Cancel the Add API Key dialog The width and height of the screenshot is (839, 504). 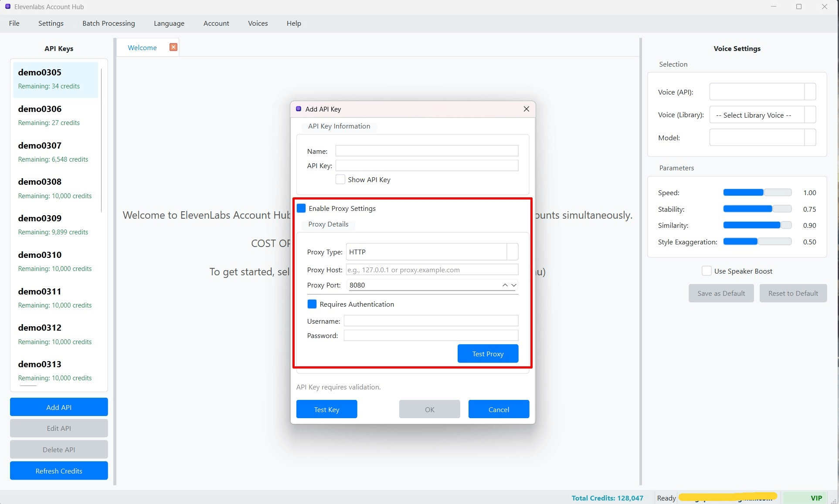pos(499,409)
